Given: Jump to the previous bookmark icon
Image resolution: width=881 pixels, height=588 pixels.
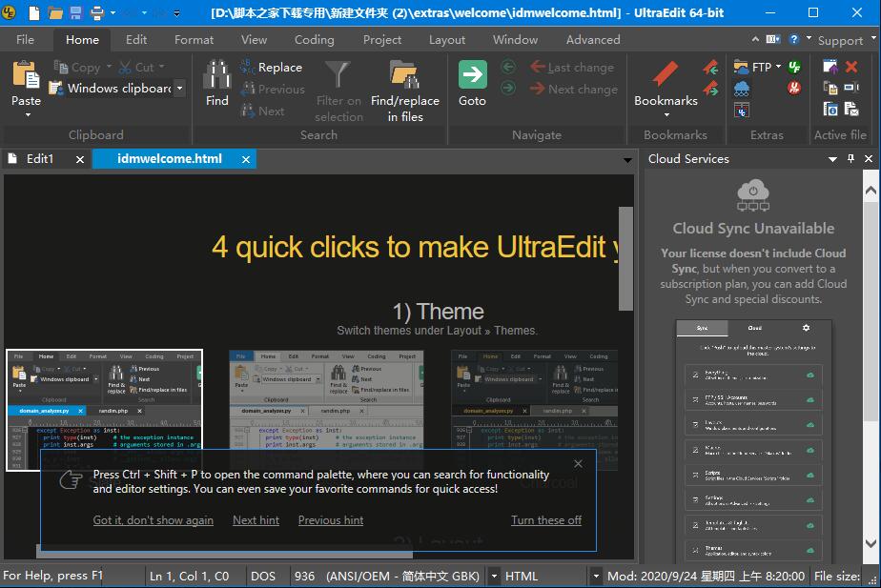Looking at the screenshot, I should (710, 68).
